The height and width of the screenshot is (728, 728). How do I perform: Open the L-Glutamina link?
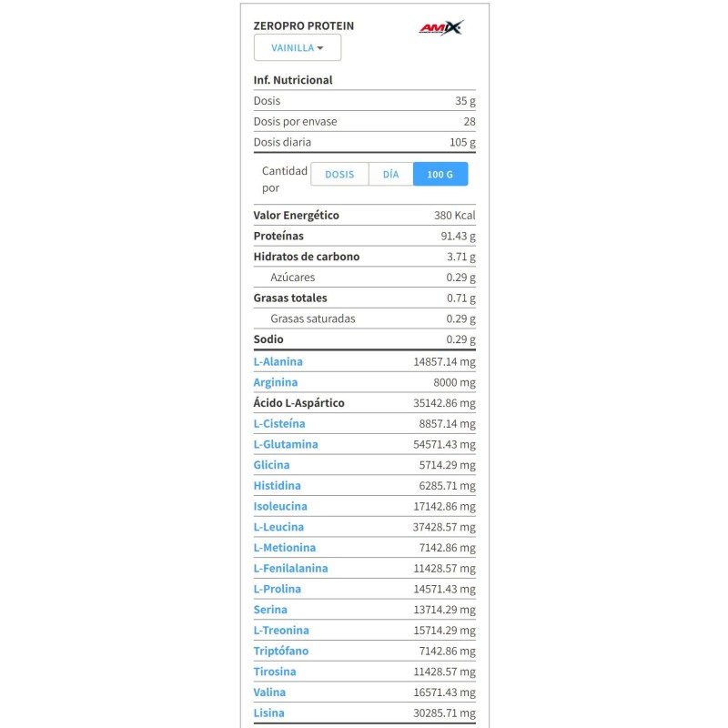(x=286, y=444)
